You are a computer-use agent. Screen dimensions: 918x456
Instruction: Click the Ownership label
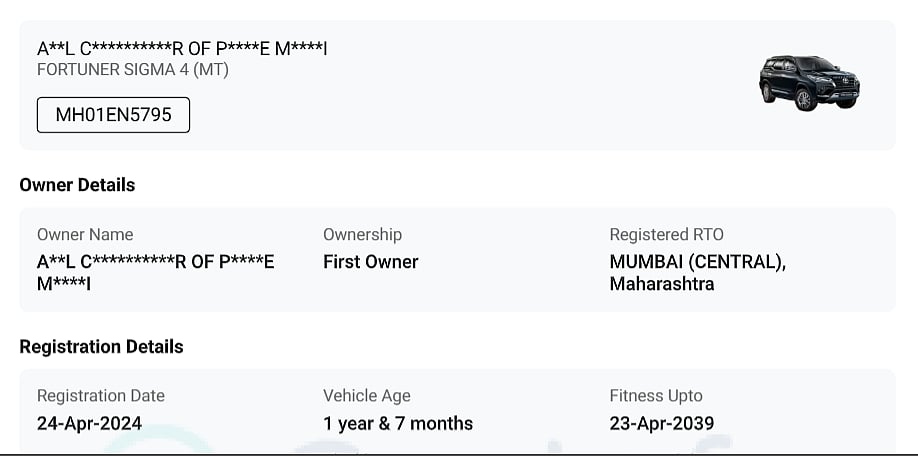(x=362, y=235)
